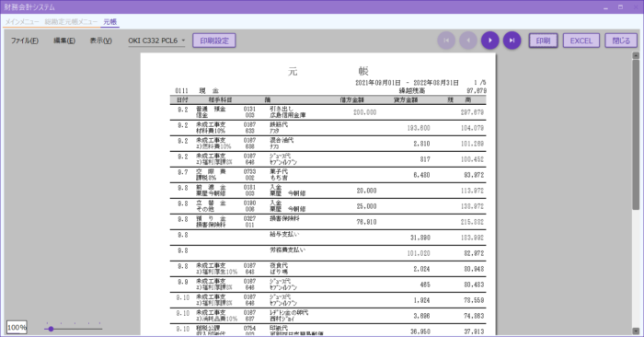Screen dimensions: 644x337
Task: Click the 100% zoom value field
Action: 17,327
